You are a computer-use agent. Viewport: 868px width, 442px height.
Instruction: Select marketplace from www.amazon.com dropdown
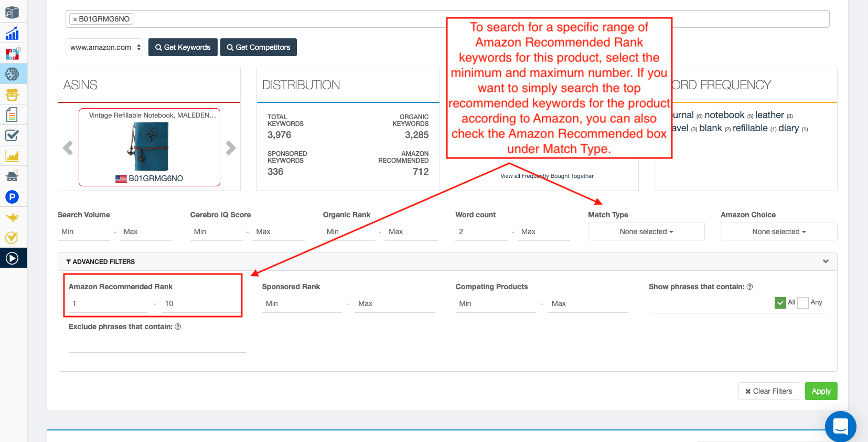pos(104,47)
